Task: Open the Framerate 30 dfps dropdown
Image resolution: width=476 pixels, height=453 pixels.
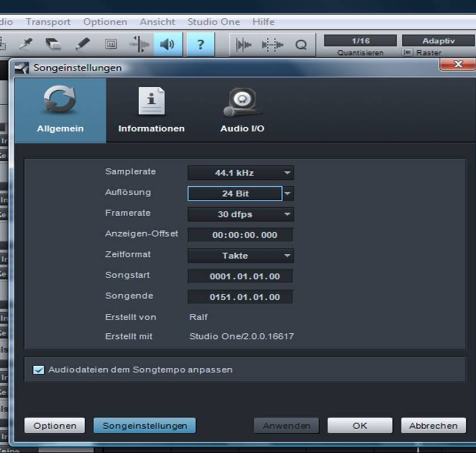Action: coord(241,214)
